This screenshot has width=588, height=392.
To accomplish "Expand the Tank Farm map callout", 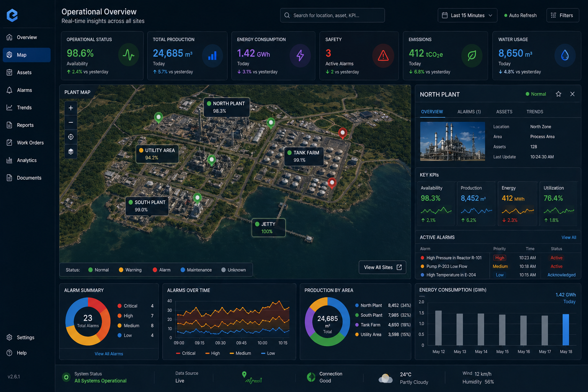I will [304, 156].
